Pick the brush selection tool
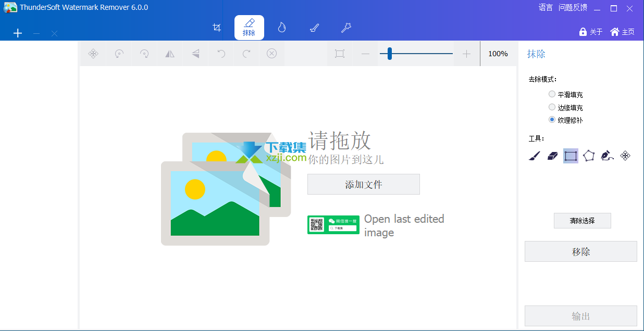 [x=534, y=156]
